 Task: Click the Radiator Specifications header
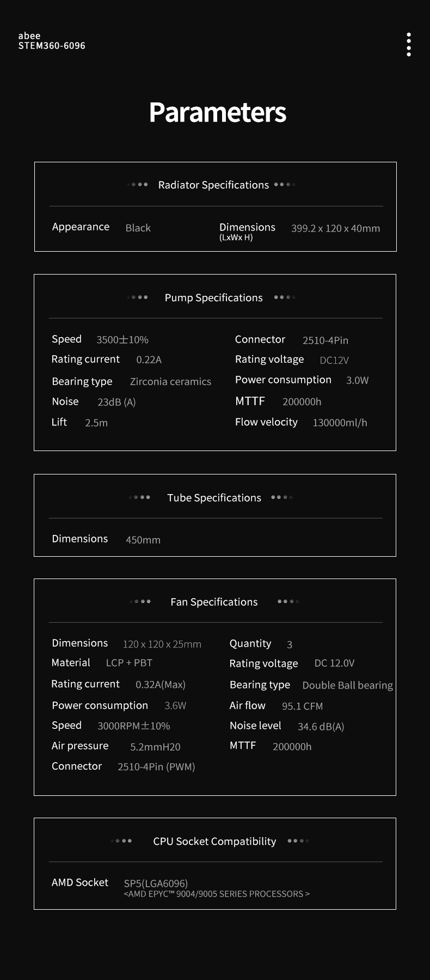pos(213,185)
